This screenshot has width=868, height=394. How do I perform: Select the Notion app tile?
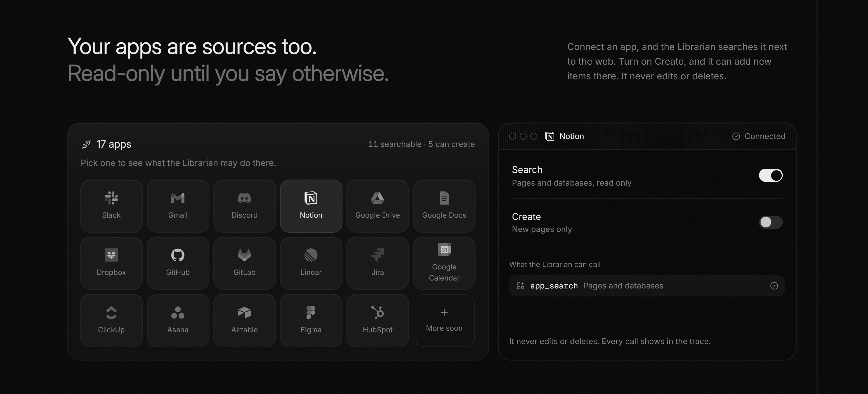coord(311,206)
